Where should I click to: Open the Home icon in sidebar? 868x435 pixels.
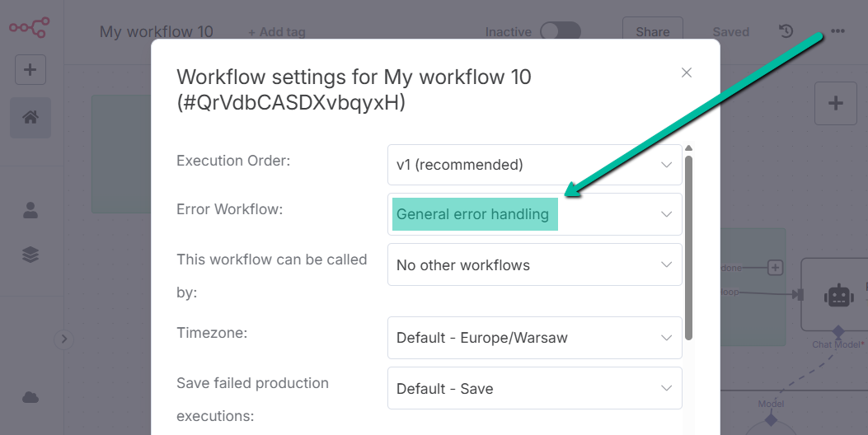(x=30, y=118)
